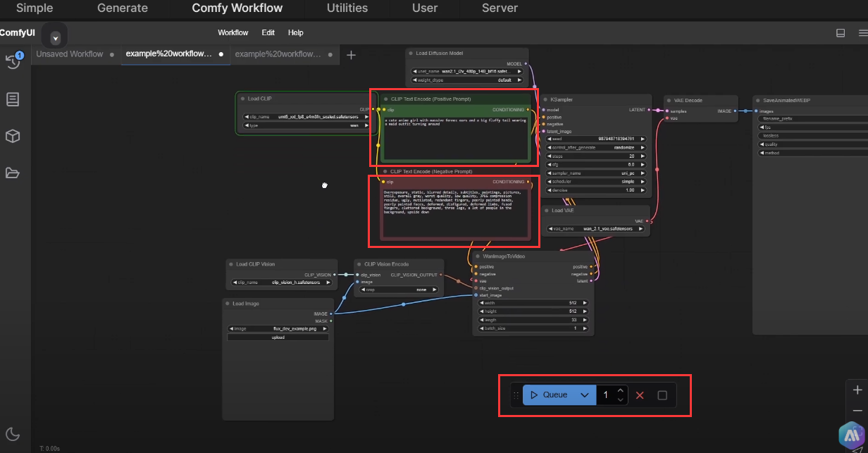Click collapse dot of SaveAnimatedWEBP node

[758, 100]
